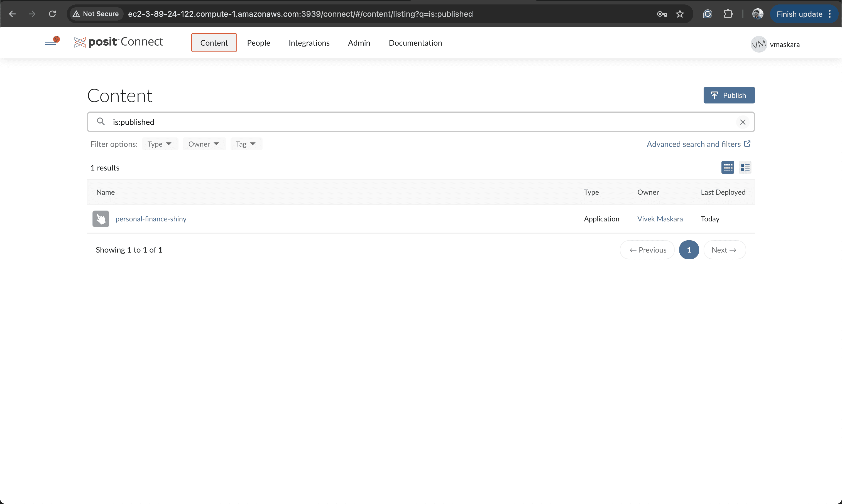Clear the search query using the X icon
This screenshot has width=842, height=504.
tap(743, 122)
